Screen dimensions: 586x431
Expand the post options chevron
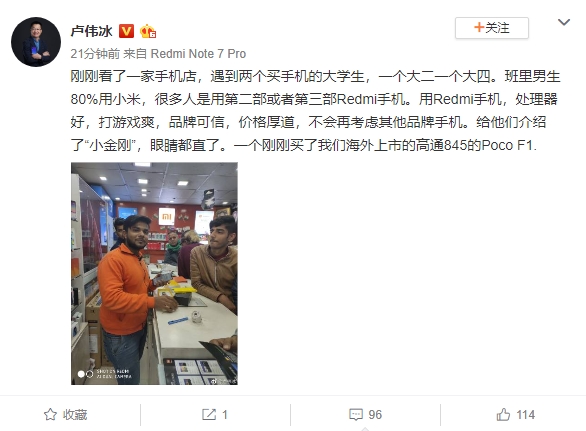tap(564, 22)
